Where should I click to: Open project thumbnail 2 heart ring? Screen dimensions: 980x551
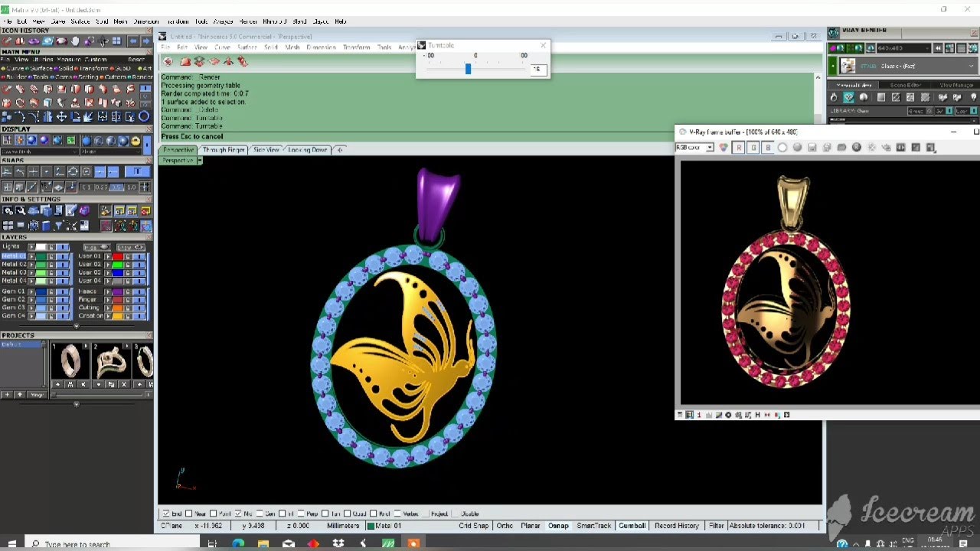tap(112, 361)
